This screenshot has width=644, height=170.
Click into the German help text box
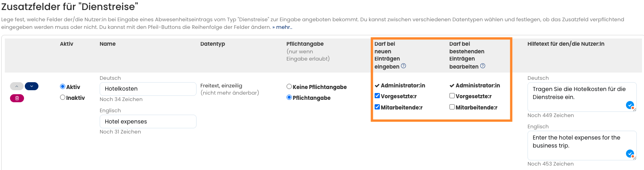576,97
